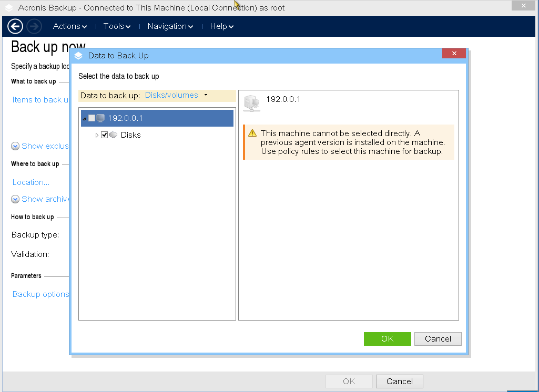Click the forward navigation arrow
Image resolution: width=539 pixels, height=392 pixels.
34,26
